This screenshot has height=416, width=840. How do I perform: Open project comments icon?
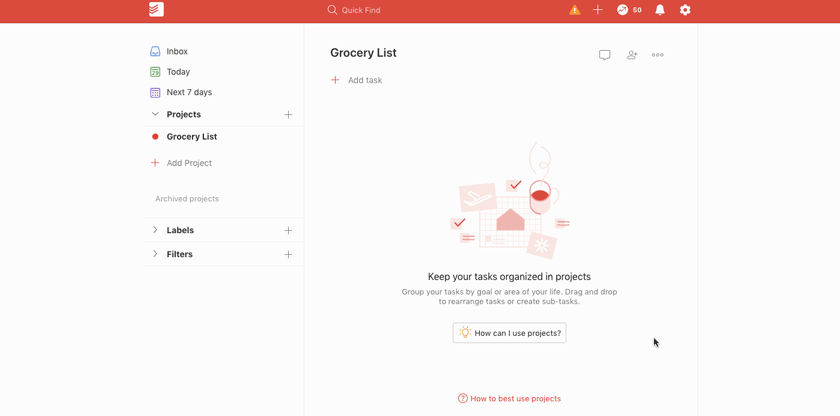pos(605,55)
